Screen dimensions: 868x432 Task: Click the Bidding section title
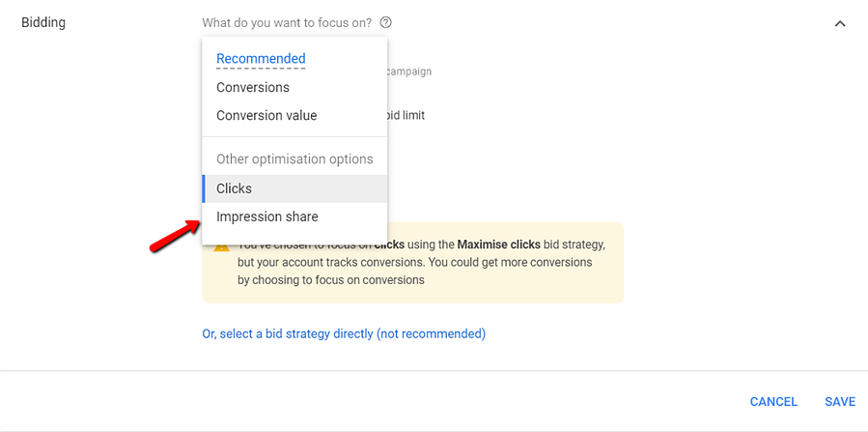click(43, 22)
